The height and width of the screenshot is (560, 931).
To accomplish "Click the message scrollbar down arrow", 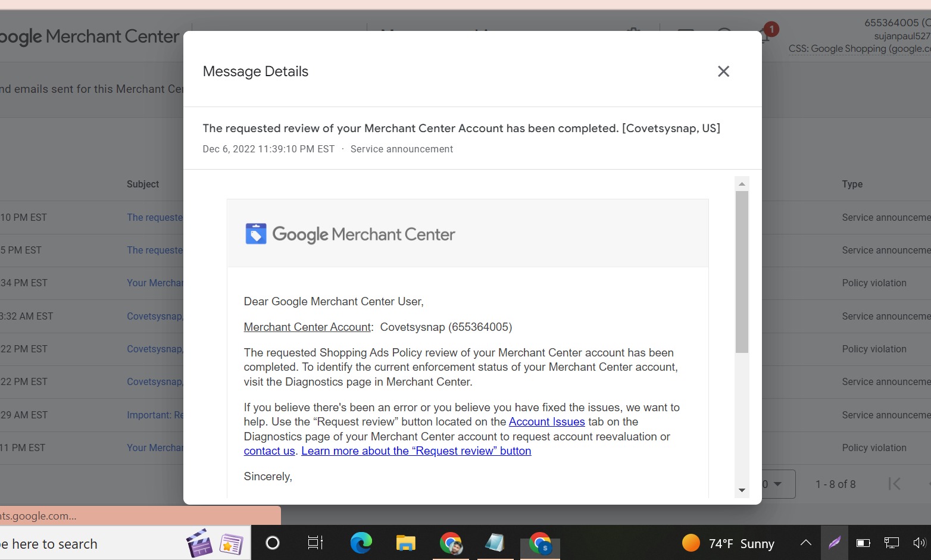I will (742, 490).
